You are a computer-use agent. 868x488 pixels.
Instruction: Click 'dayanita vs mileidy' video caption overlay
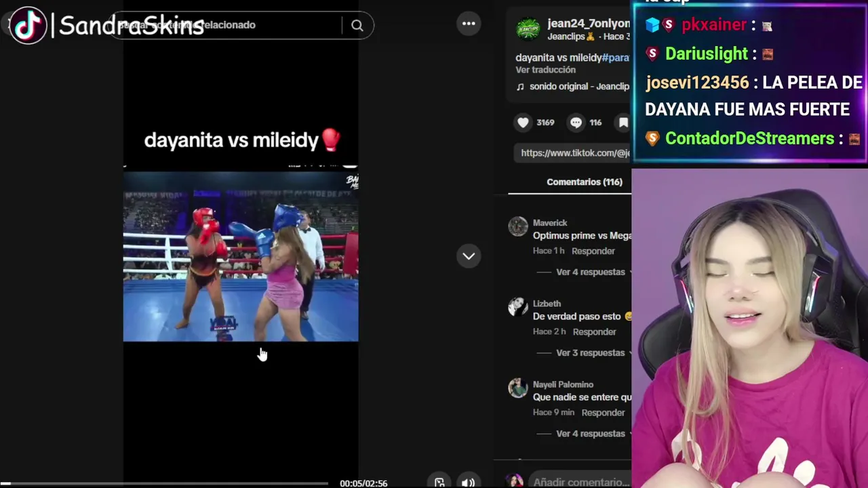tap(242, 140)
